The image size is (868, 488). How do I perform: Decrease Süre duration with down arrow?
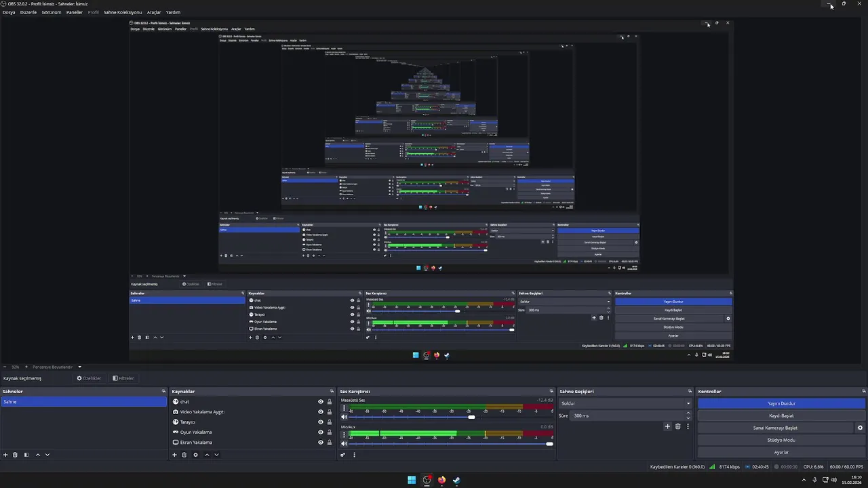688,418
